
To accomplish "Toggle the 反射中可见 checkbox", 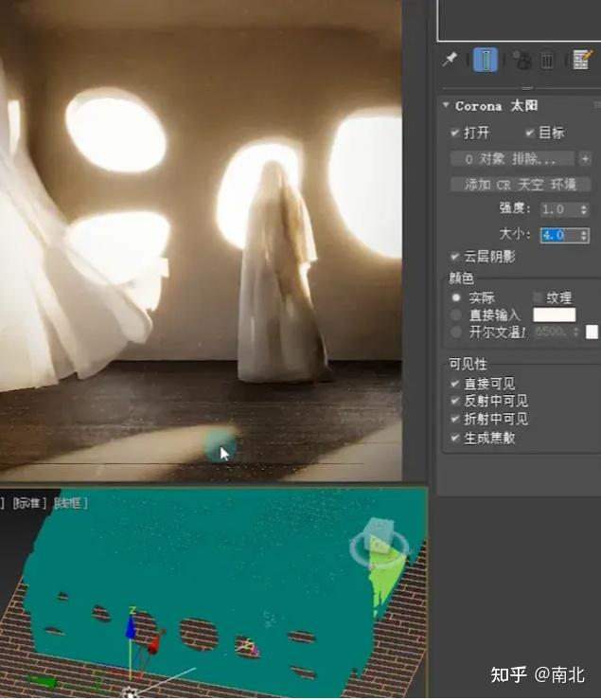I will (x=454, y=401).
